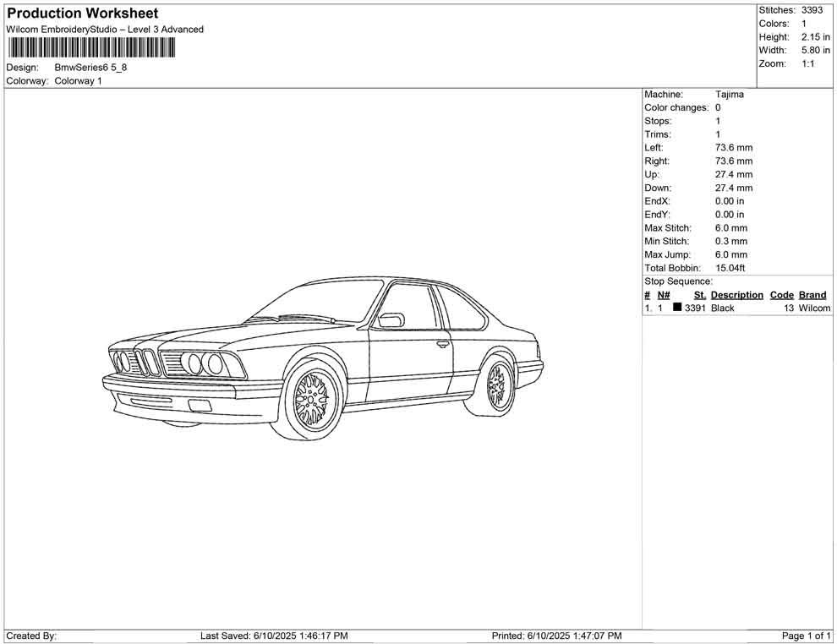Click the stitch count 3391 in stop sequence

(695, 308)
